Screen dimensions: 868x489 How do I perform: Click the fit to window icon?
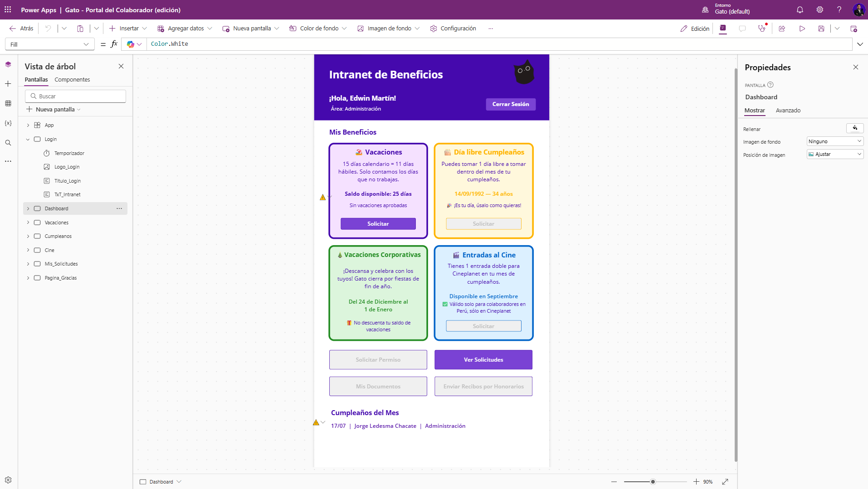point(725,482)
